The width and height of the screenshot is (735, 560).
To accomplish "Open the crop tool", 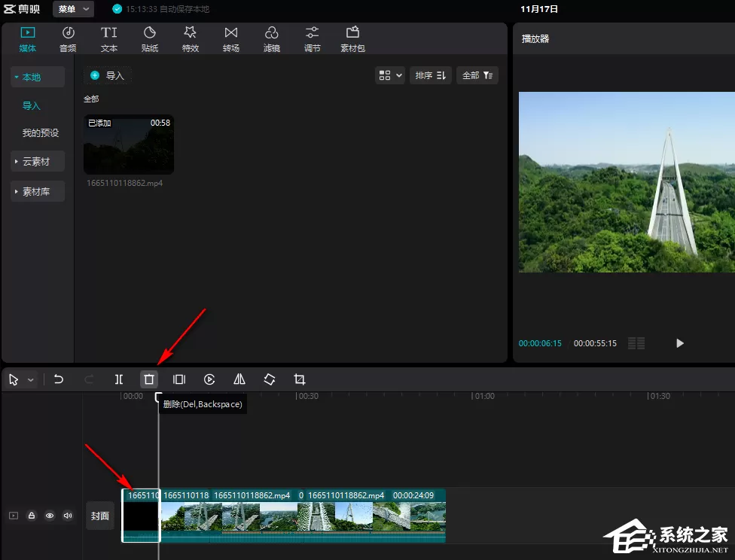I will click(300, 379).
